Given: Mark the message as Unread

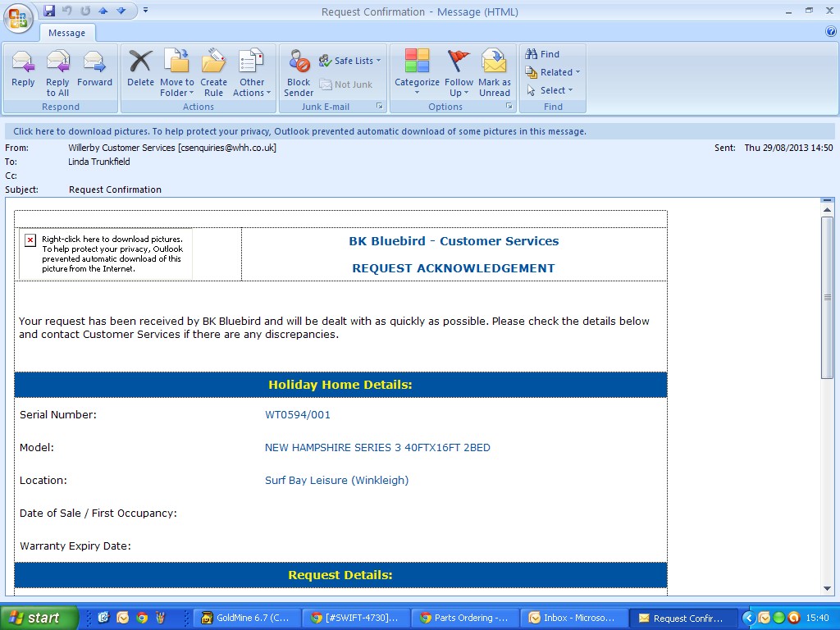Looking at the screenshot, I should click(494, 74).
